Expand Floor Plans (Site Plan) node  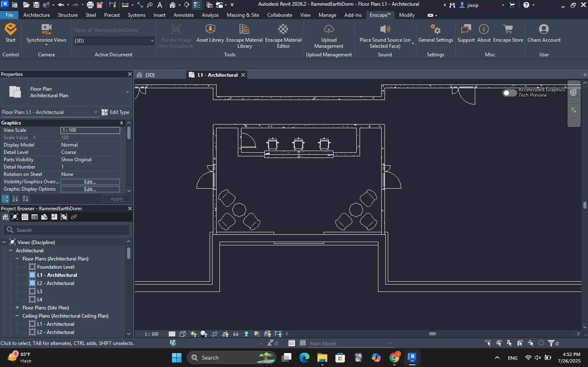(x=17, y=308)
